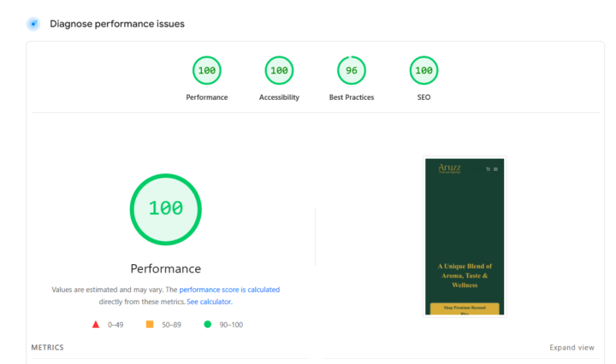616x364 pixels.
Task: Click the Best Practices label
Action: tap(352, 97)
